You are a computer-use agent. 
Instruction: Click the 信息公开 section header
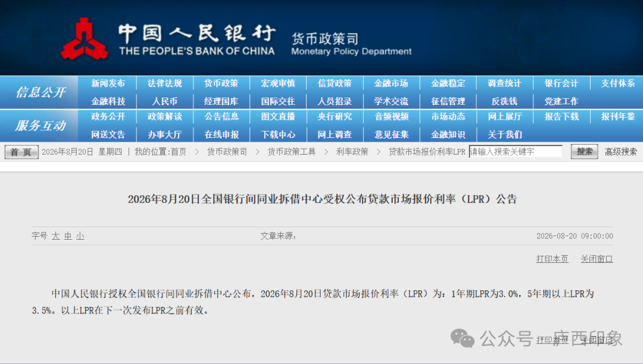[x=40, y=92]
